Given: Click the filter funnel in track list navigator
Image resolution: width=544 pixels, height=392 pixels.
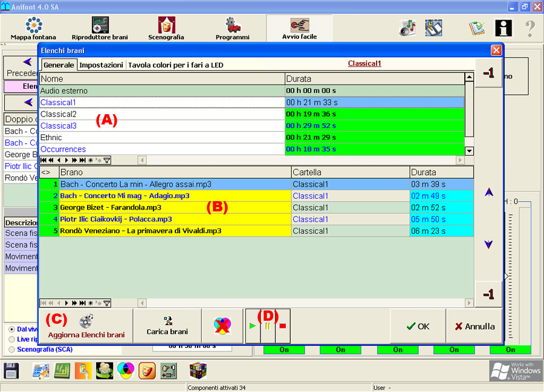Looking at the screenshot, I should [107, 303].
